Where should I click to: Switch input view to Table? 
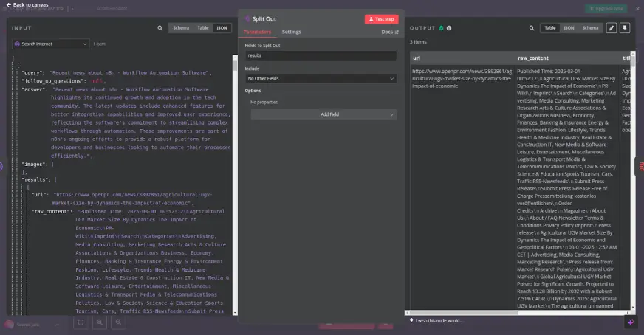pyautogui.click(x=202, y=28)
